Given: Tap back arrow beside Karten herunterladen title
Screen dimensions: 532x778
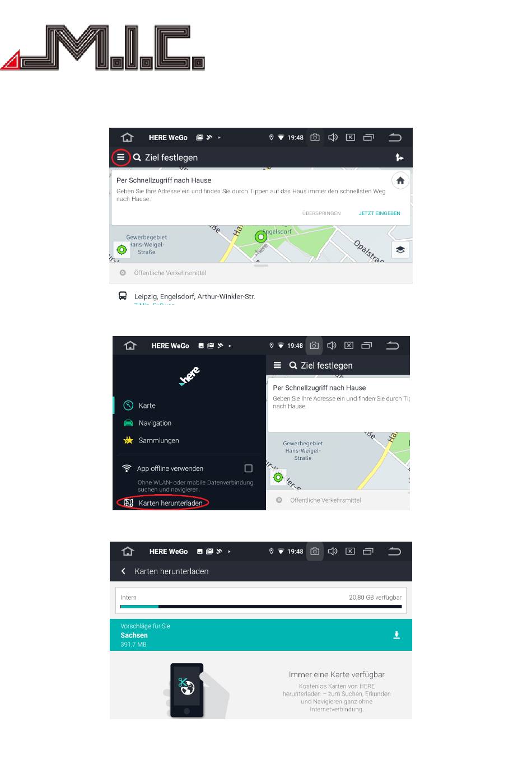Looking at the screenshot, I should 123,571.
